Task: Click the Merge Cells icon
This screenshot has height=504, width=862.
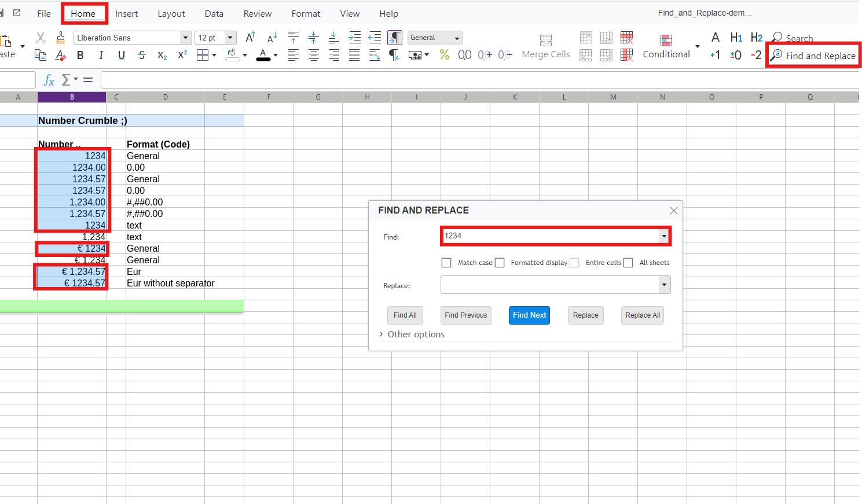Action: [545, 46]
